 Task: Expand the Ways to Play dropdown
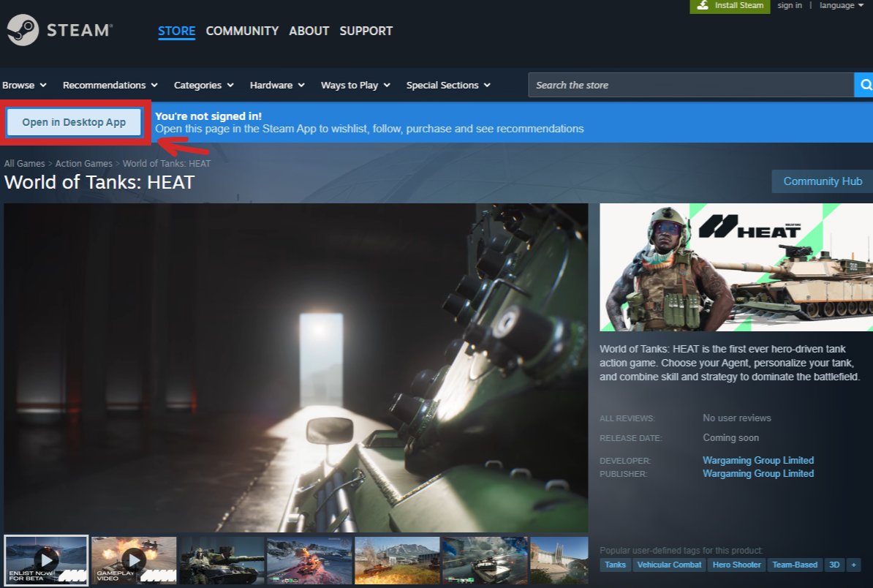[356, 85]
